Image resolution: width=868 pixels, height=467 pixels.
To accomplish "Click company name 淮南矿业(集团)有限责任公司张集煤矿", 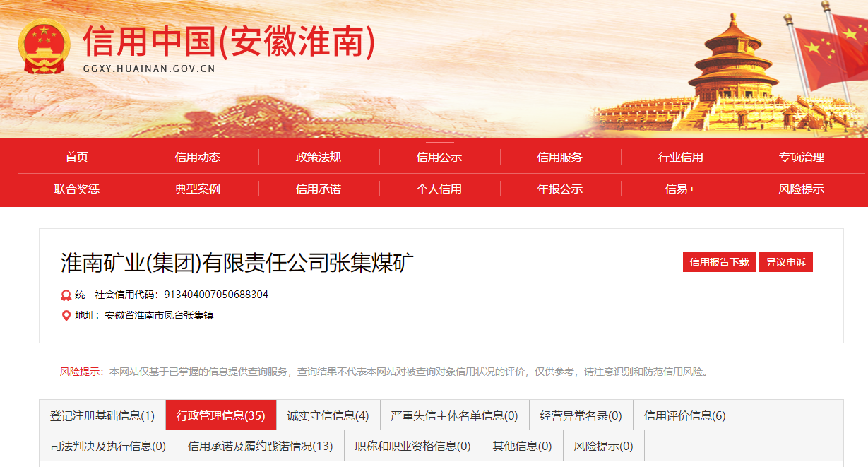I will pos(238,263).
